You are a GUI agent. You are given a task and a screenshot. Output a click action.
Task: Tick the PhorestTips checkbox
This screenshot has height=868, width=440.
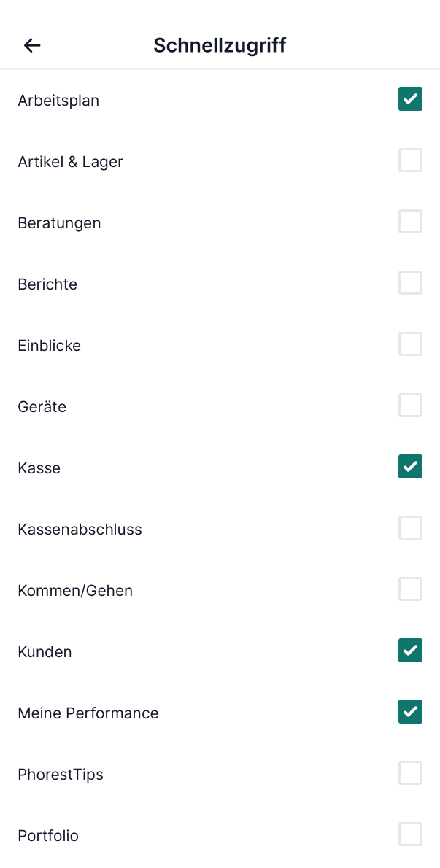point(410,773)
